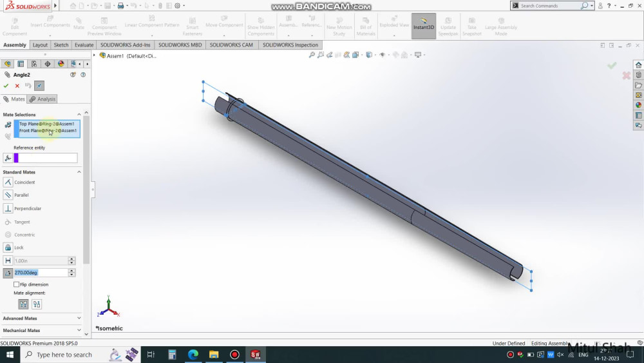Collapse the Mate Selections section

pos(79,115)
